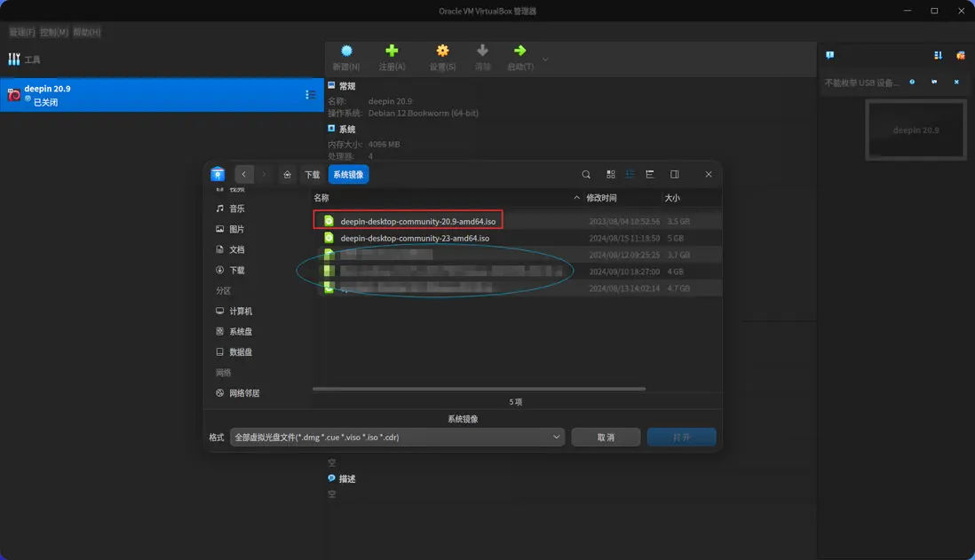Click the 启动(T) toolbar button
The width and height of the screenshot is (975, 560).
coord(519,58)
